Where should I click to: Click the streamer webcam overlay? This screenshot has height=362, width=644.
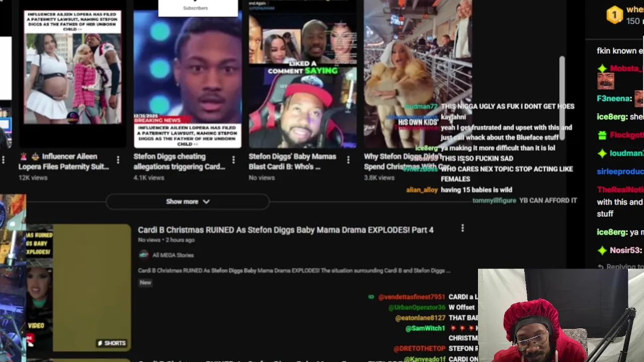point(560,315)
